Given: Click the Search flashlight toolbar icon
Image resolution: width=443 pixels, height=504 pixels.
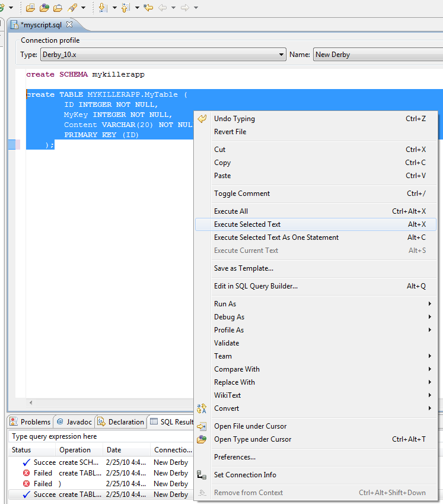Looking at the screenshot, I should (72, 8).
